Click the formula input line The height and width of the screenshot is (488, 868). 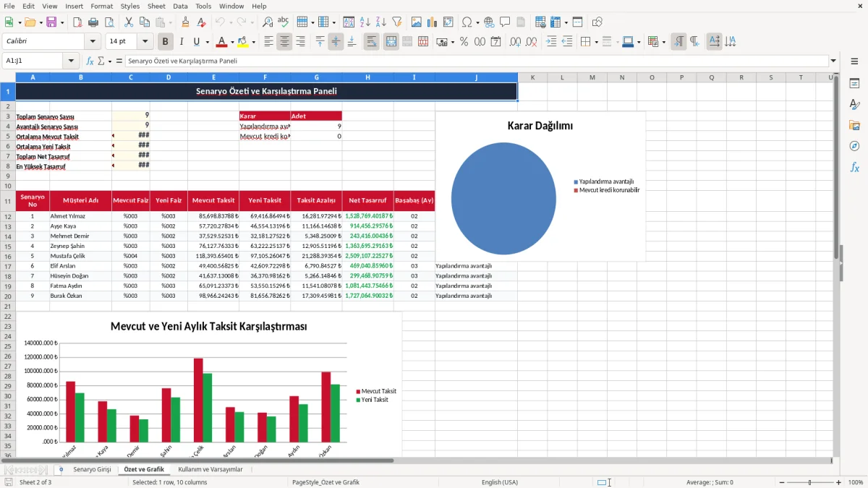pyautogui.click(x=476, y=61)
